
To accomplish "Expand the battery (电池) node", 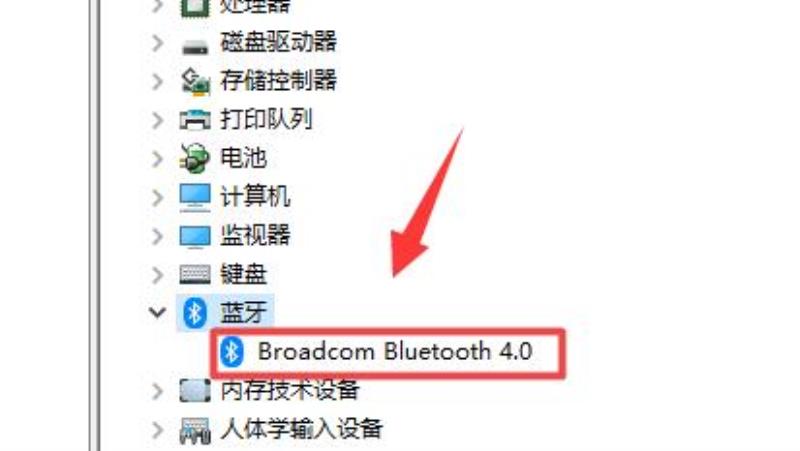I will [158, 159].
